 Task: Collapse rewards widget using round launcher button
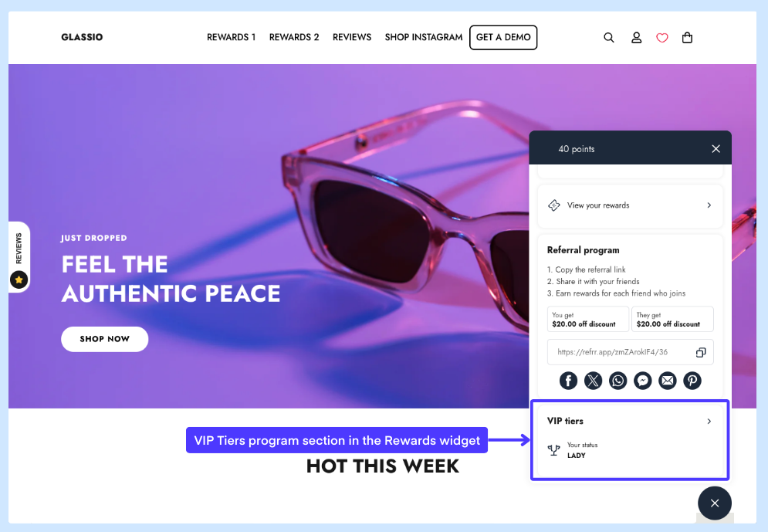[x=715, y=503]
